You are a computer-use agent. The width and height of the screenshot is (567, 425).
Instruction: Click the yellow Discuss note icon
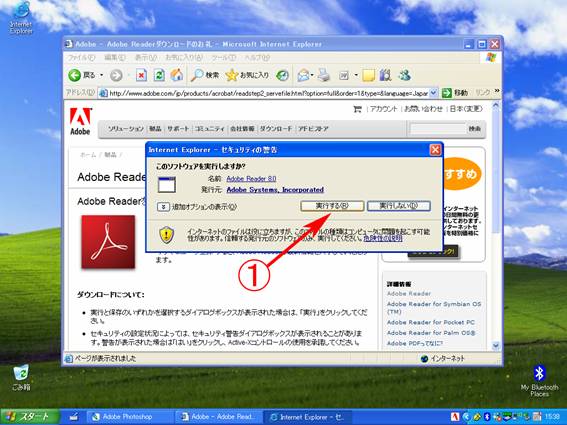[x=368, y=75]
